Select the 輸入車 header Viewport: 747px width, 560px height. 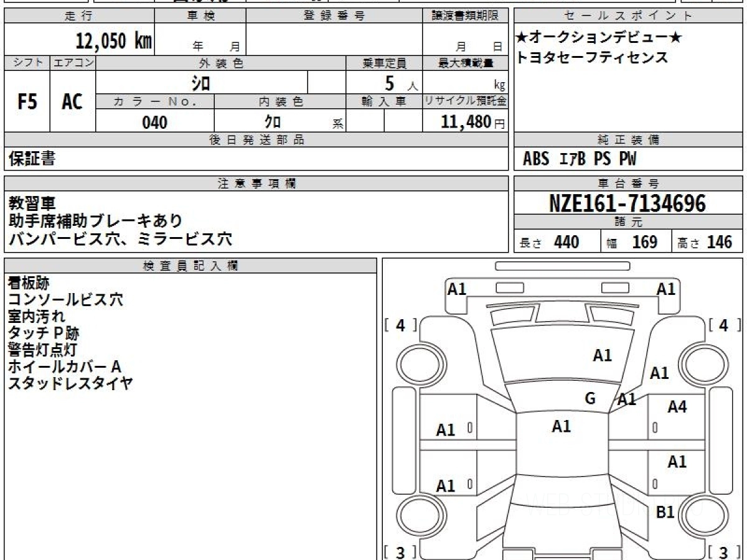(384, 101)
